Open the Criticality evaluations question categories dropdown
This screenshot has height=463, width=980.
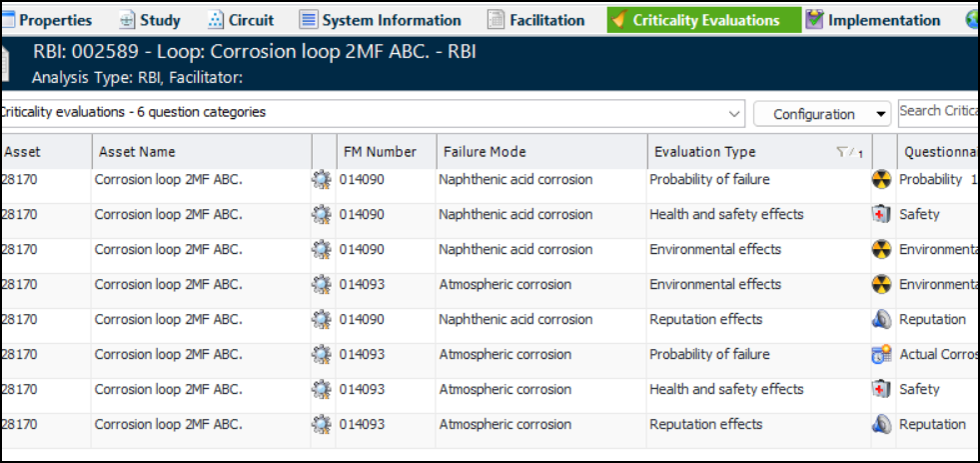pos(736,113)
